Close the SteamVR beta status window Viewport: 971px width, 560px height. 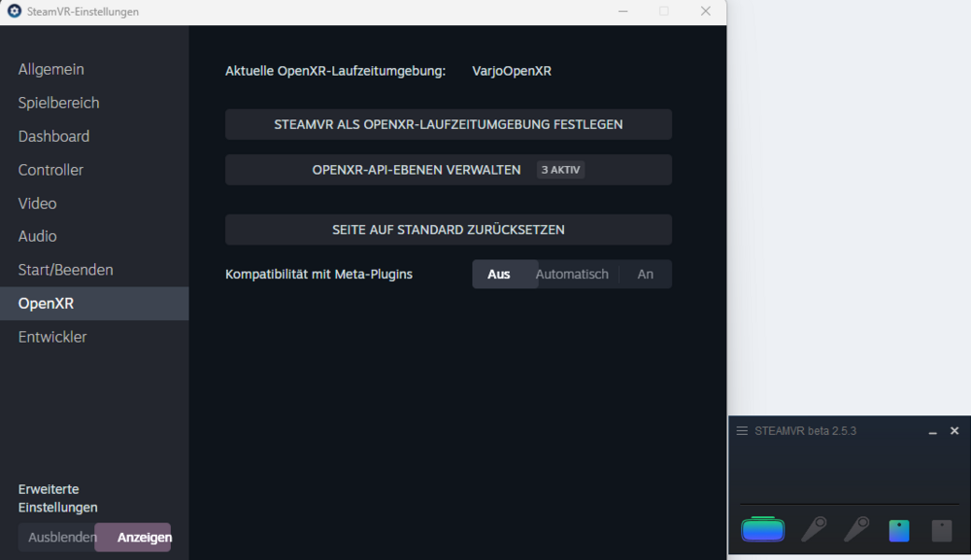[x=954, y=431]
